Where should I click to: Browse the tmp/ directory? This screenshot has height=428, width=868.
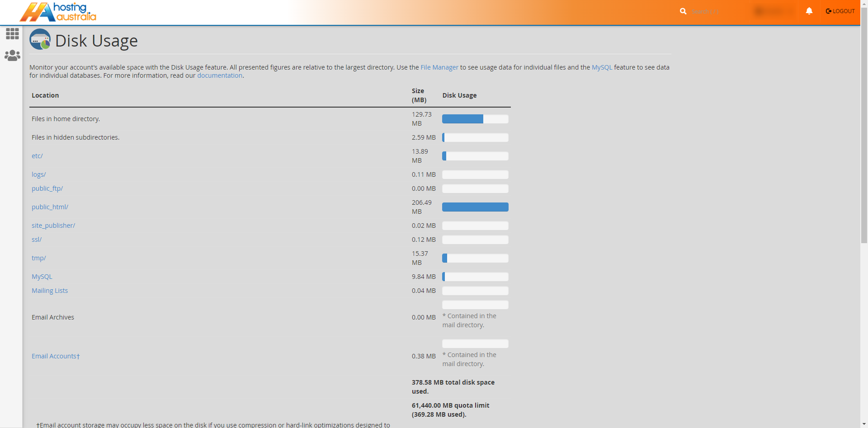(38, 258)
